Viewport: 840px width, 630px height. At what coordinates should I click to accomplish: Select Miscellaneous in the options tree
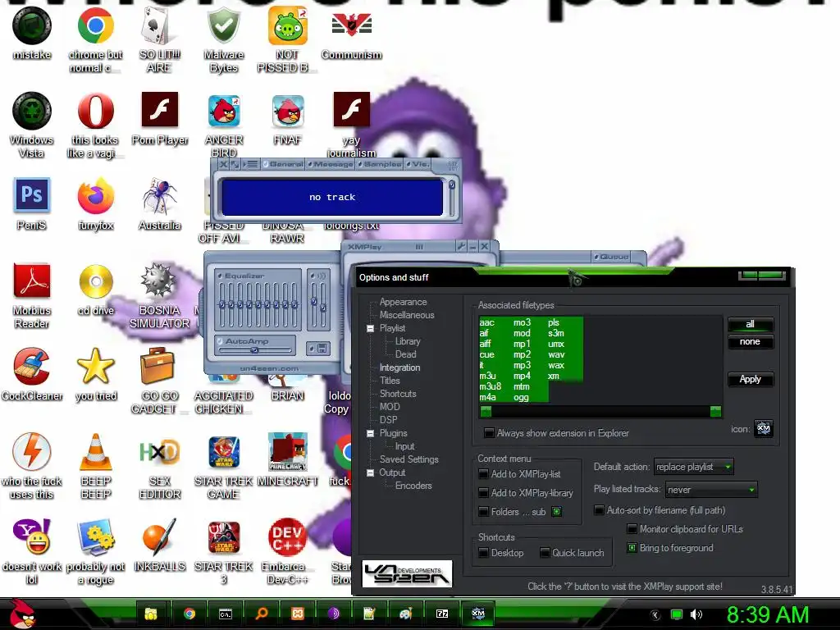point(407,315)
